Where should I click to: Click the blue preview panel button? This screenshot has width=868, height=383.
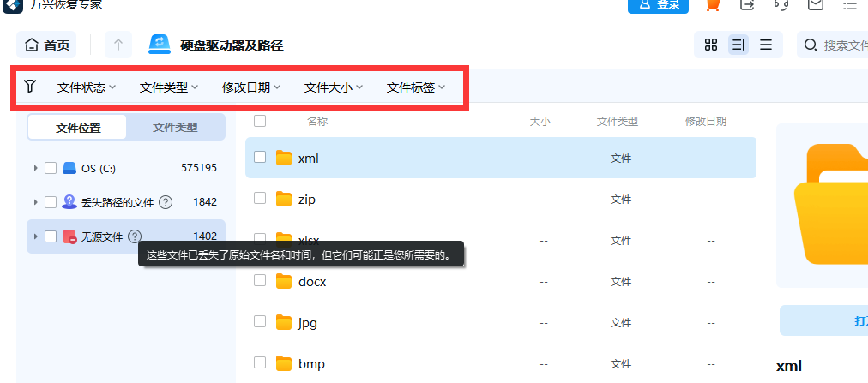coord(823,320)
